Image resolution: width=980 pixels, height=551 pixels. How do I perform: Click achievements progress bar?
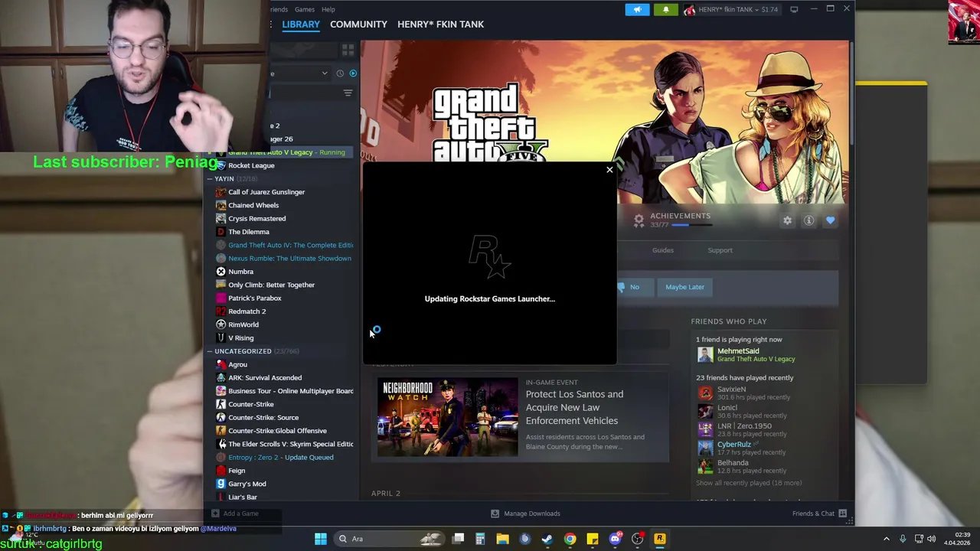point(691,225)
